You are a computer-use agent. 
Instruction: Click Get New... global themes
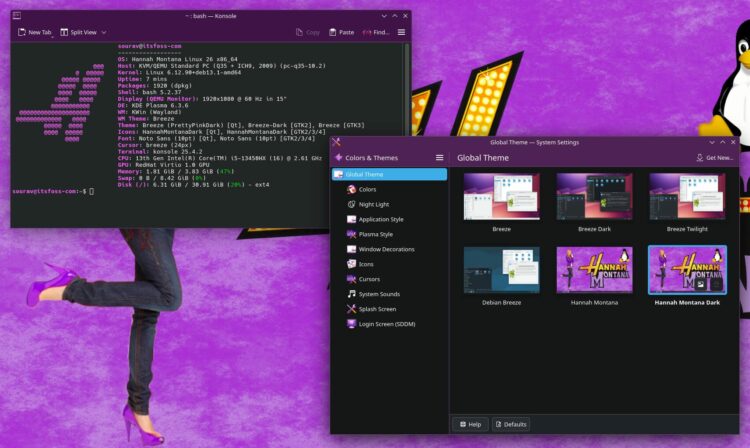click(715, 158)
